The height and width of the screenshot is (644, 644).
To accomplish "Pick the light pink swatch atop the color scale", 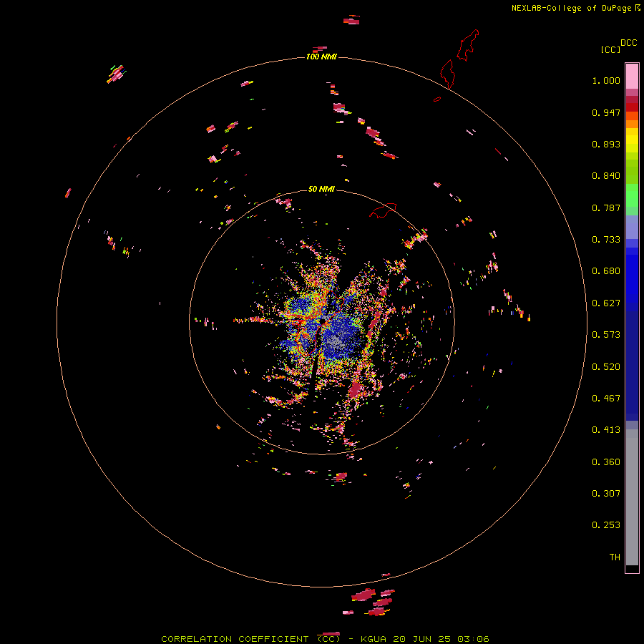I will coord(632,77).
